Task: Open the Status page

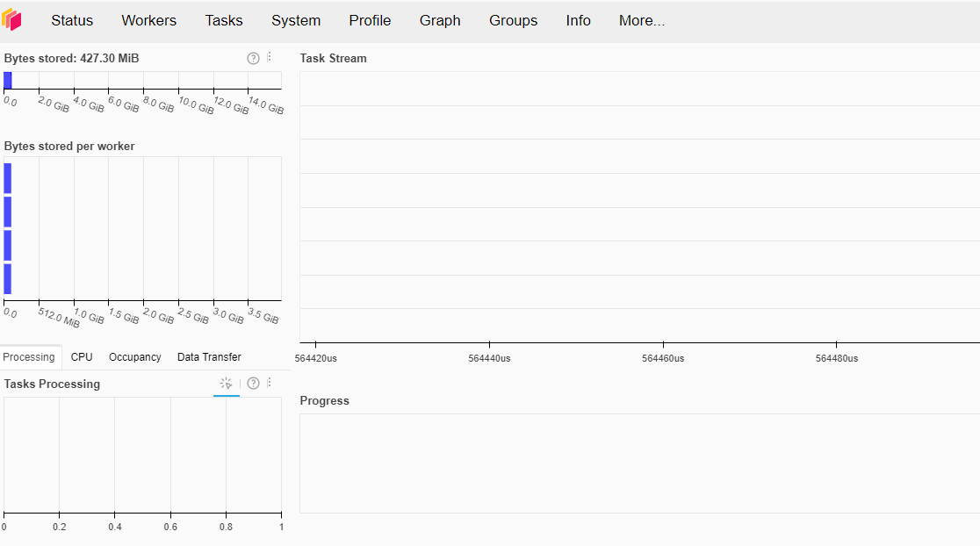Action: 72,20
